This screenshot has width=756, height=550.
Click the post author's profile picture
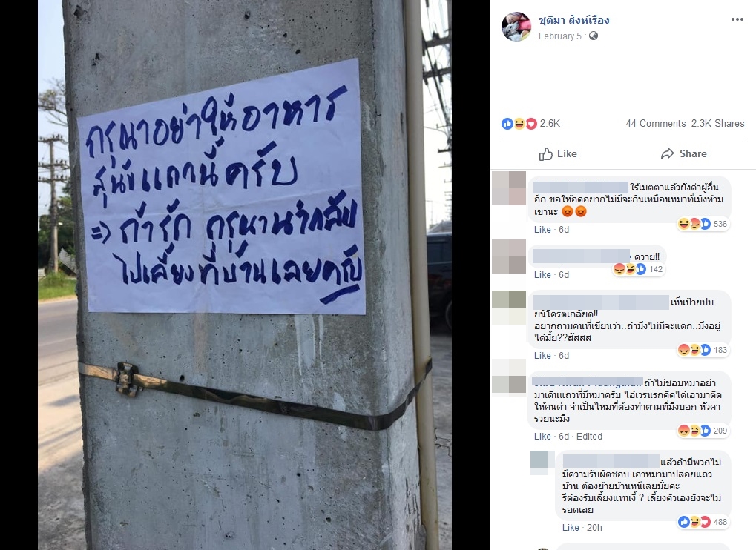tap(516, 27)
